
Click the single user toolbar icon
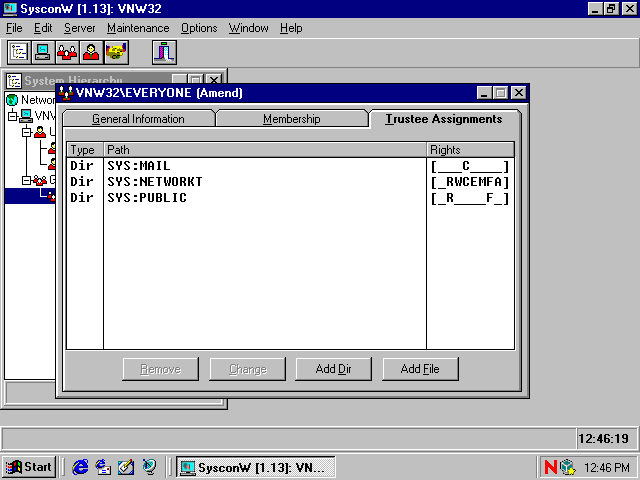pyautogui.click(x=91, y=52)
